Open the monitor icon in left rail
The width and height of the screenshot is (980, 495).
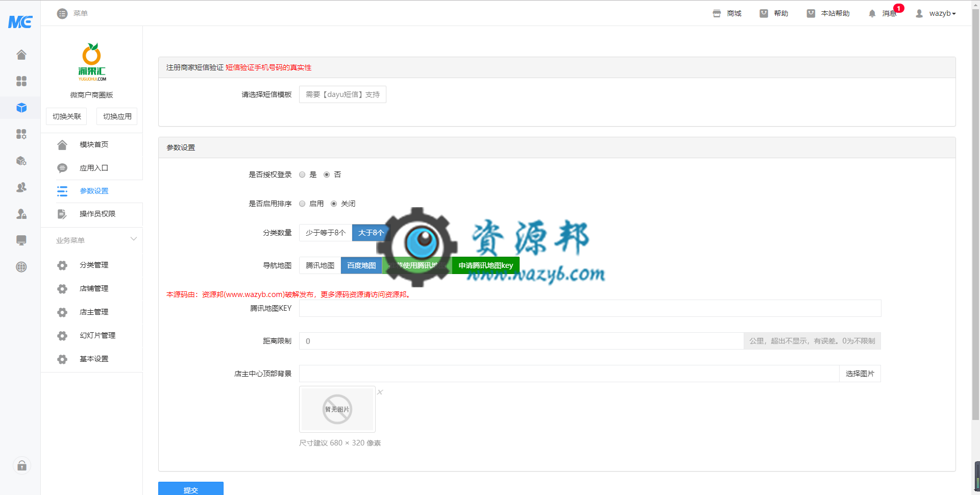click(21, 240)
